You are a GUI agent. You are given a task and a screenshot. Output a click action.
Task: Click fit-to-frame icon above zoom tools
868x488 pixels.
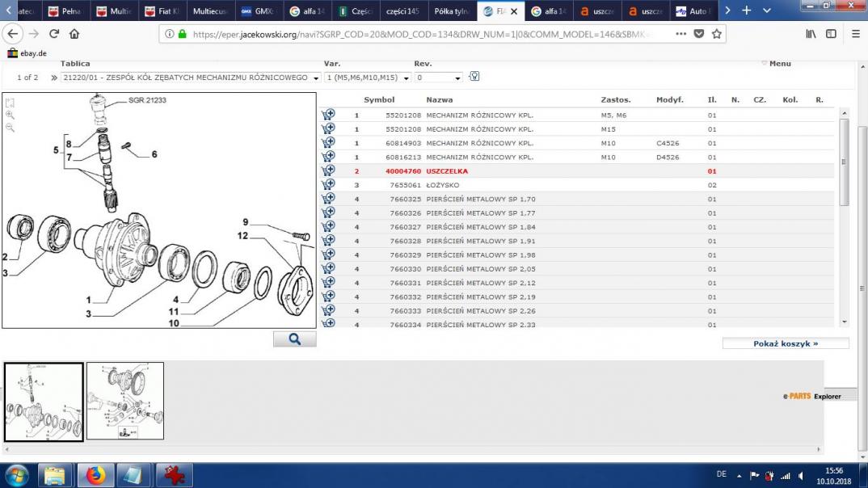pyautogui.click(x=11, y=103)
